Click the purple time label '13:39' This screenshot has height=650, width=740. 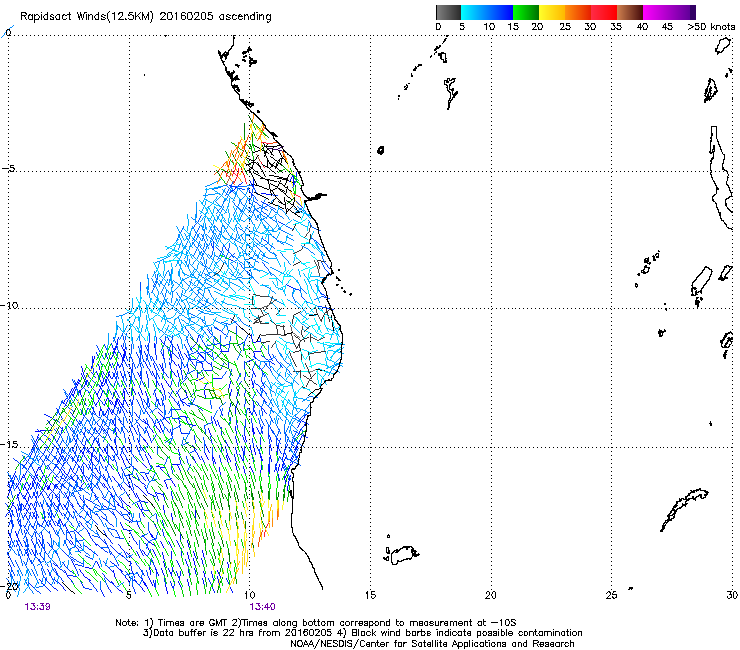pyautogui.click(x=38, y=607)
